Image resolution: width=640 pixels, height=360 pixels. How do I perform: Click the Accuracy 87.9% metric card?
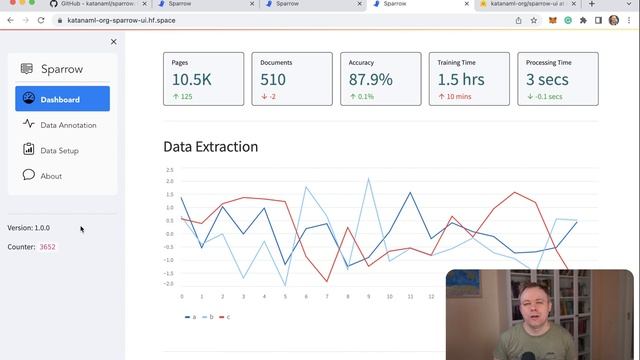tap(381, 79)
